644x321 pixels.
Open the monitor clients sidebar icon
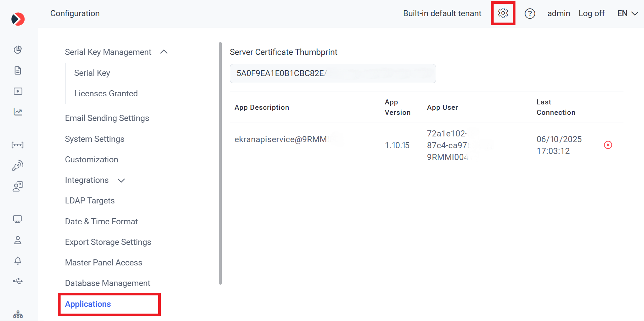[17, 219]
